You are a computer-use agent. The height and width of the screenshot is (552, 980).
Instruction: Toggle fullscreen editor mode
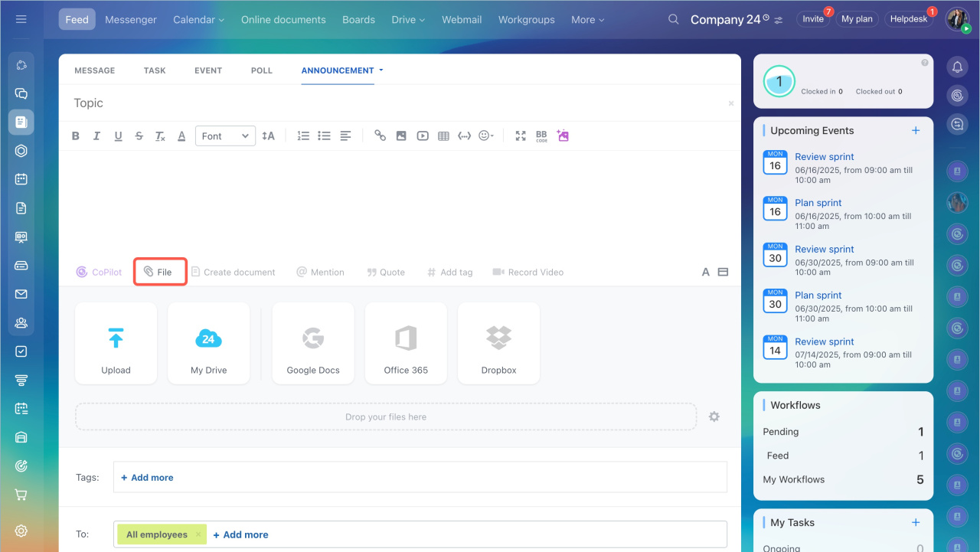521,136
